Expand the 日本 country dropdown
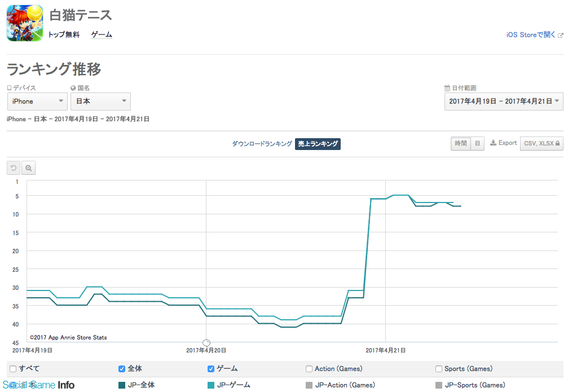 click(x=101, y=102)
